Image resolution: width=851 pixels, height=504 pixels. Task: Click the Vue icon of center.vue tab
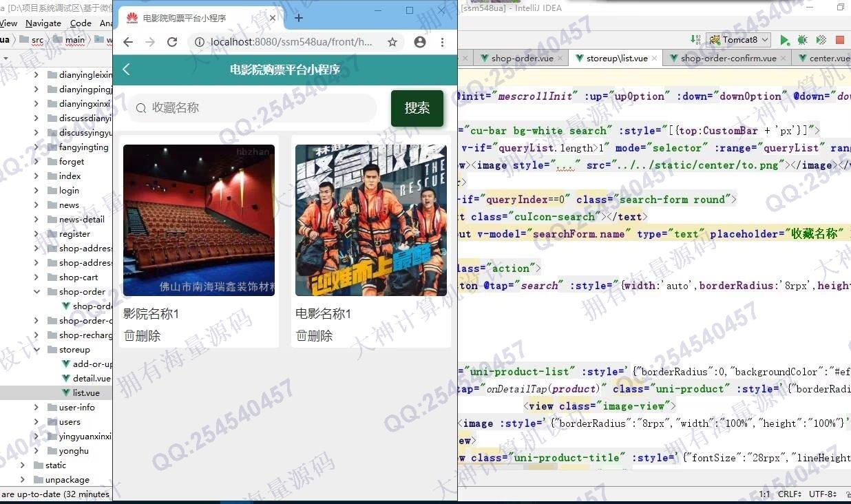point(802,59)
